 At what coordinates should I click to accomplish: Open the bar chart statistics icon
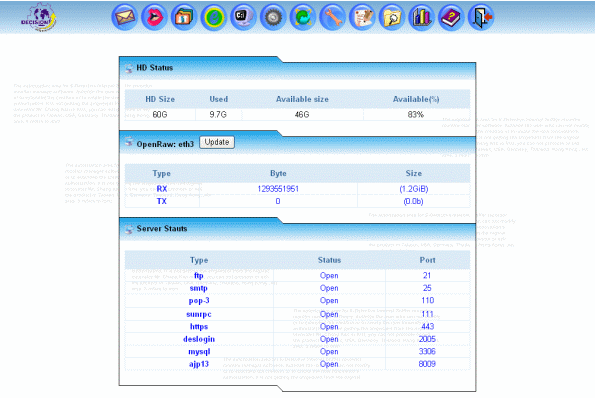(422, 17)
